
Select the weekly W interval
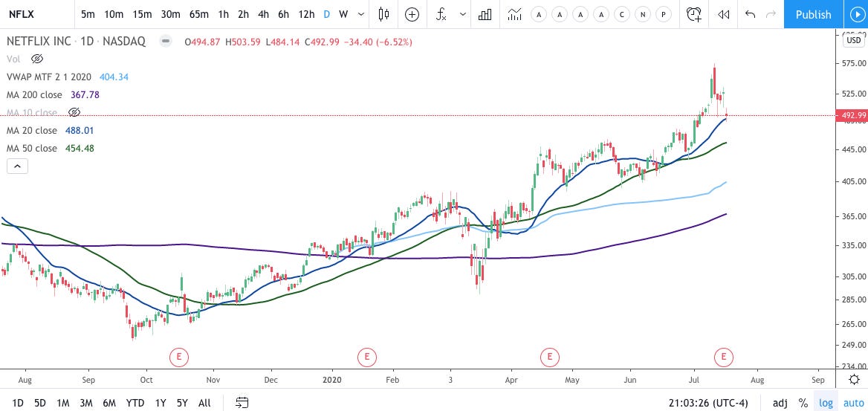tap(343, 14)
